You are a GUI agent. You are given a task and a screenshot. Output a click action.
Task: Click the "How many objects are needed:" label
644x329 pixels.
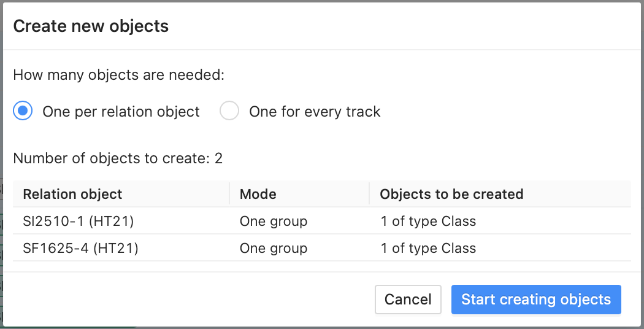tap(119, 75)
